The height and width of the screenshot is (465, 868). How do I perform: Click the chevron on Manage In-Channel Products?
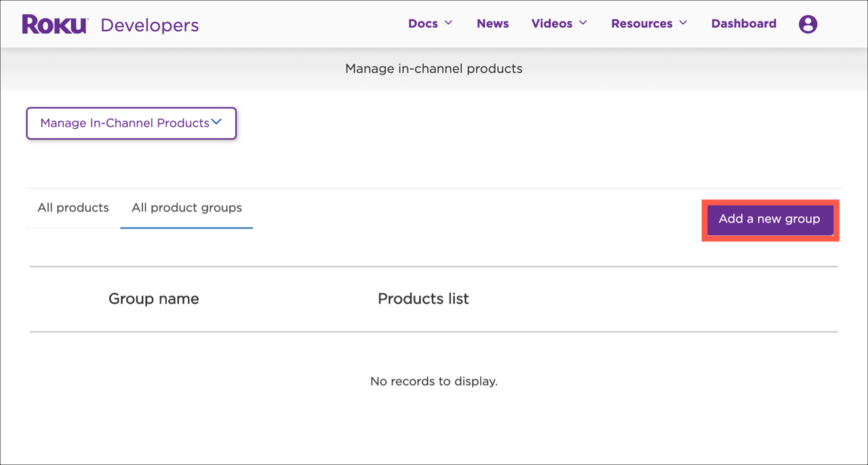click(216, 122)
